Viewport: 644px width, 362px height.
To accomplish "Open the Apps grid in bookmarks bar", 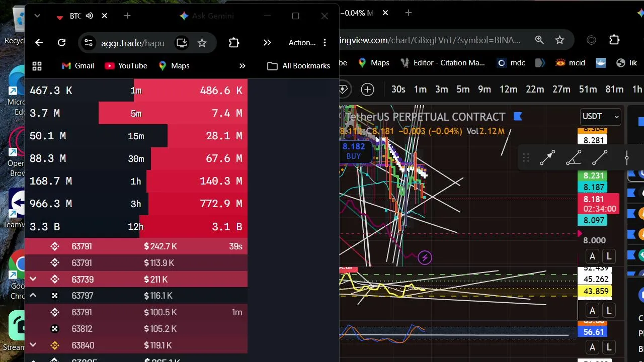I will (x=37, y=66).
